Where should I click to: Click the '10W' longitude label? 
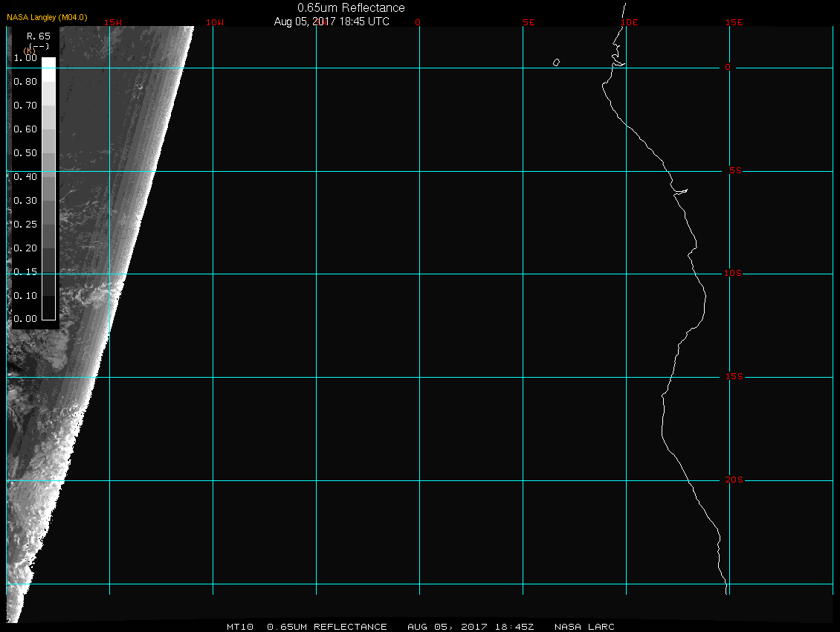pyautogui.click(x=215, y=22)
